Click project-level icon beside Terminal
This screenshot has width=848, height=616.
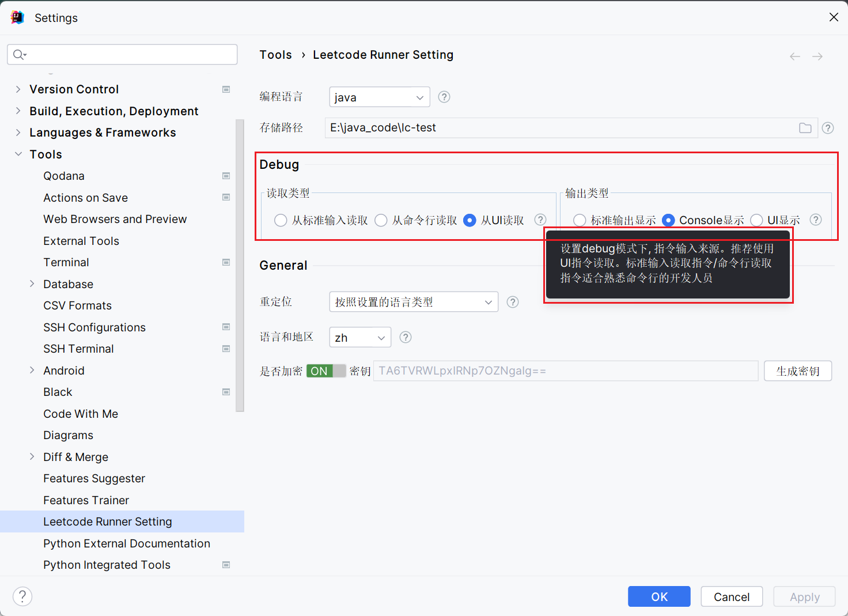point(226,262)
